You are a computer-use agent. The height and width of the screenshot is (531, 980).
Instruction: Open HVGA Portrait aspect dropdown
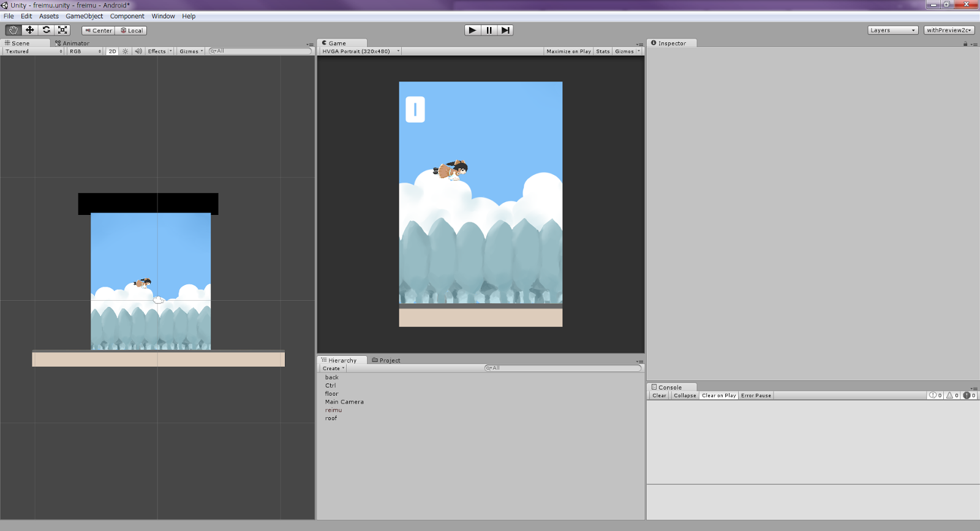(x=361, y=51)
